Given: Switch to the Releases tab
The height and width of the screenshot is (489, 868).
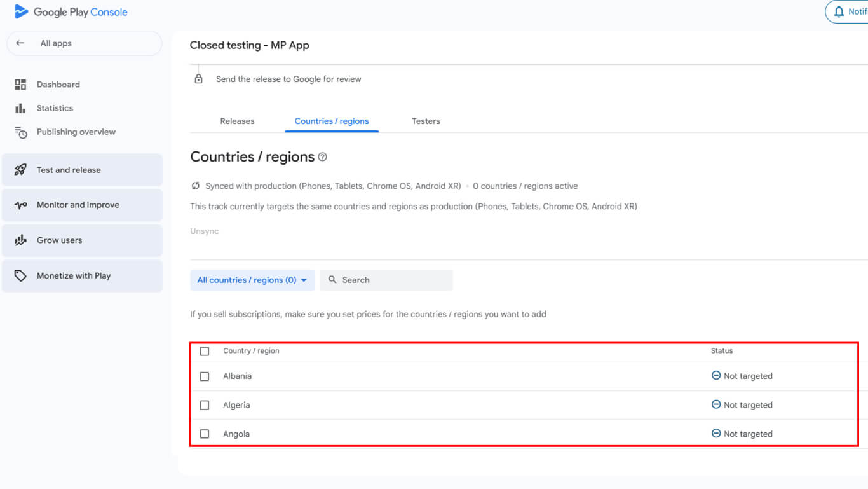Looking at the screenshot, I should click(x=237, y=121).
